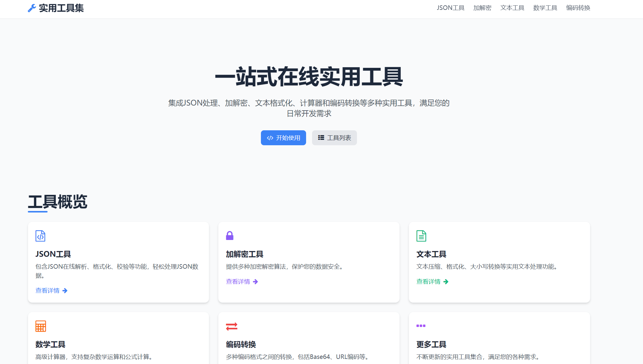The width and height of the screenshot is (643, 364).
Task: Click 查看详情 on the JSON工具 card
Action: pyautogui.click(x=48, y=290)
